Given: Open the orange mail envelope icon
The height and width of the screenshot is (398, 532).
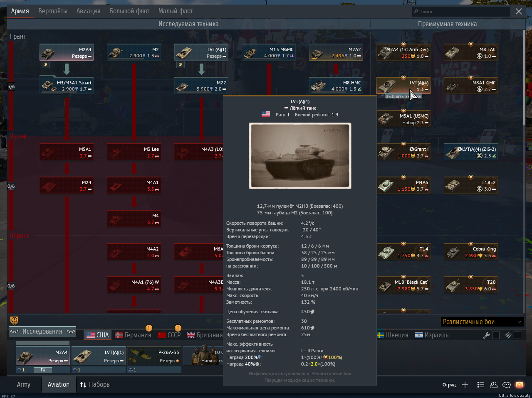Looking at the screenshot, I should point(520,385).
